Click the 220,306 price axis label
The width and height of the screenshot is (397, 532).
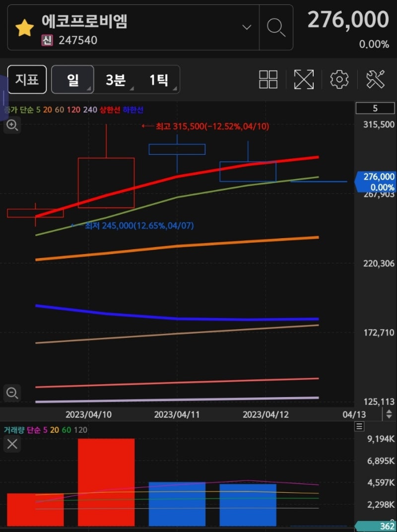pyautogui.click(x=379, y=264)
